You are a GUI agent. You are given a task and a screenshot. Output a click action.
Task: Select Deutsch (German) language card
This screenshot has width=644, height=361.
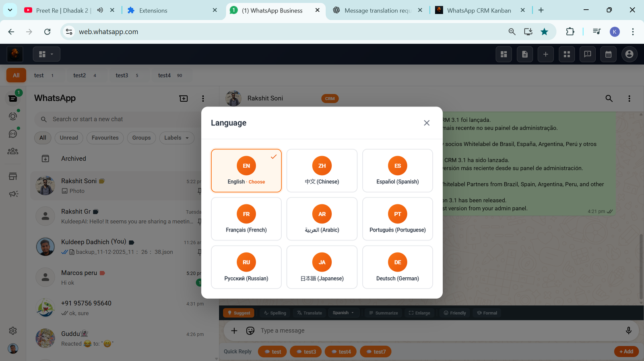(x=398, y=267)
